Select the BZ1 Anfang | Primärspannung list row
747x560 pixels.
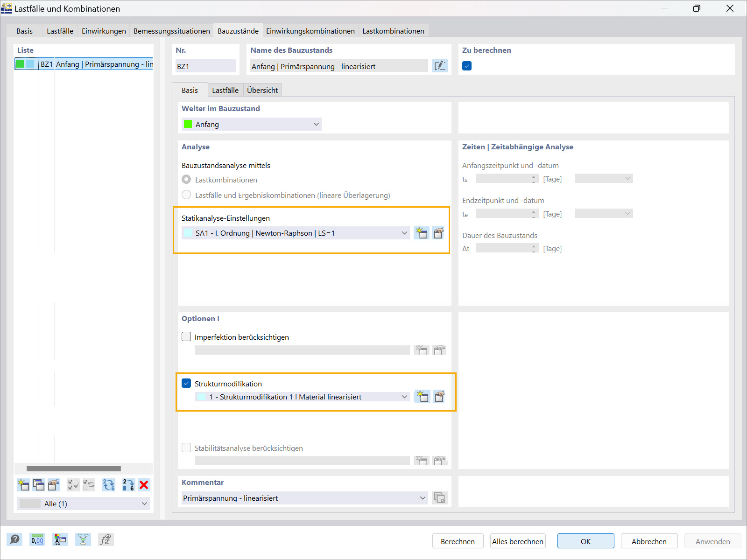84,64
